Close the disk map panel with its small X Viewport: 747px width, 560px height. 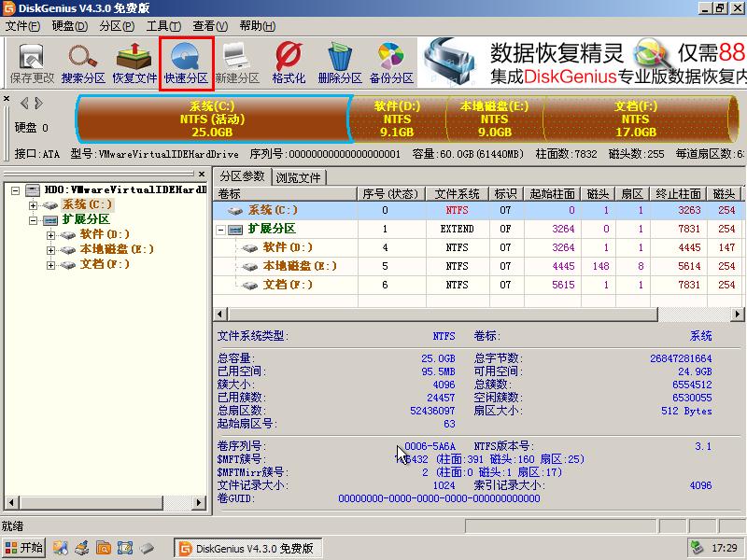pos(7,99)
